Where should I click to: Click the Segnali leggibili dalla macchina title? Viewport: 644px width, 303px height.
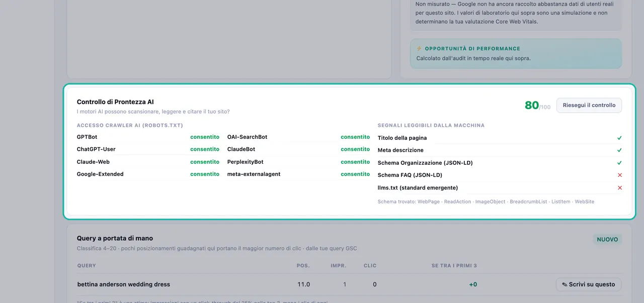[431, 125]
